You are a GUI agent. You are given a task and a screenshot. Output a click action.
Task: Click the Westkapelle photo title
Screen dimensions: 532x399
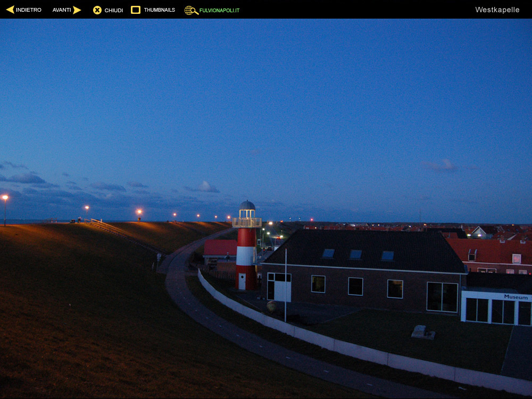497,10
